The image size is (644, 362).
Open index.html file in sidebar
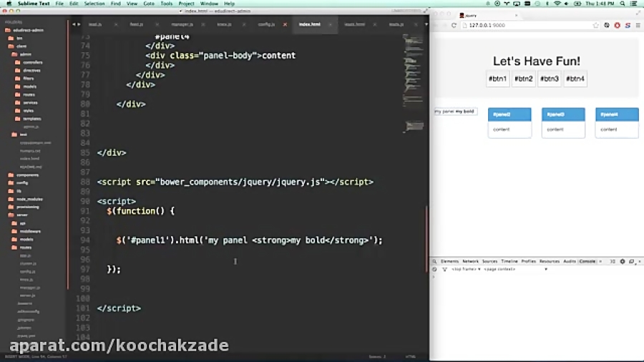point(29,159)
